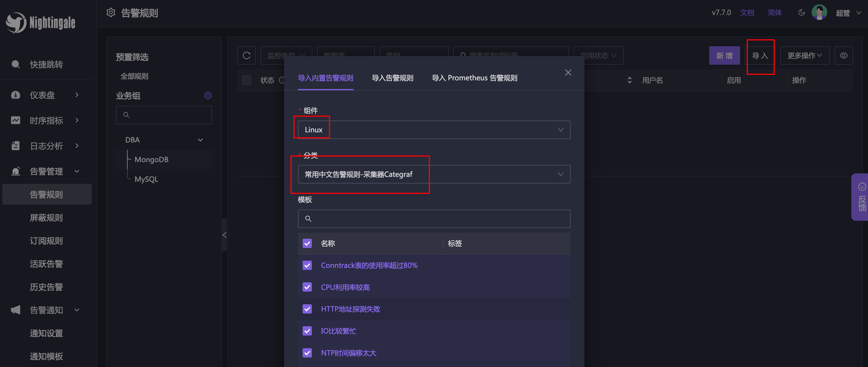The height and width of the screenshot is (367, 868).
Task: Expand the 仪表盘 menu
Action: tap(77, 95)
